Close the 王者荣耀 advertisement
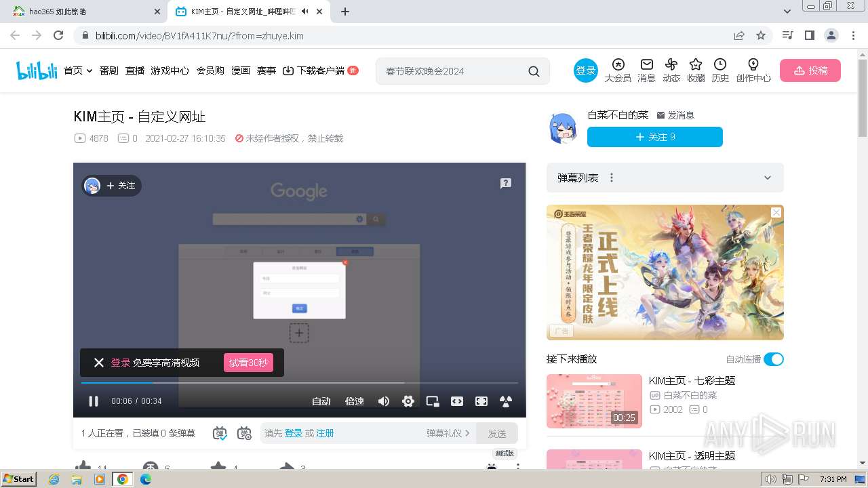This screenshot has height=488, width=868. 776,212
